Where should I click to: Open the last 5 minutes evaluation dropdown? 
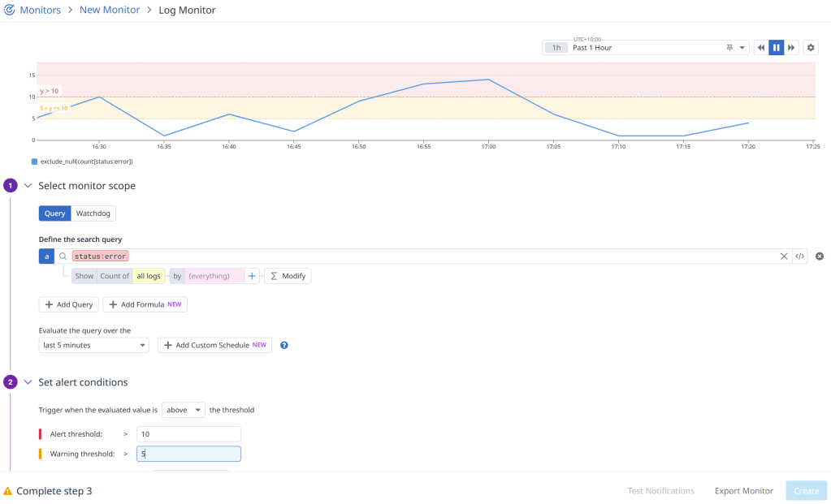[93, 345]
